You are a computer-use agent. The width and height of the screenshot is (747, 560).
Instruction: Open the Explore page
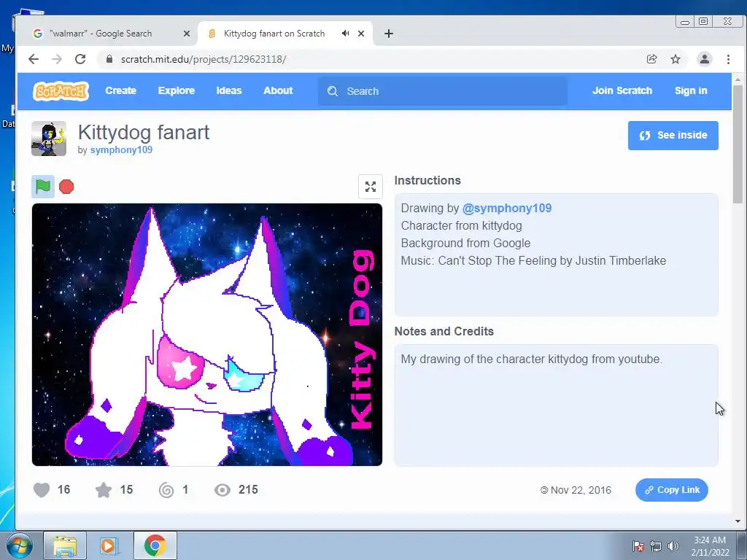pyautogui.click(x=177, y=90)
